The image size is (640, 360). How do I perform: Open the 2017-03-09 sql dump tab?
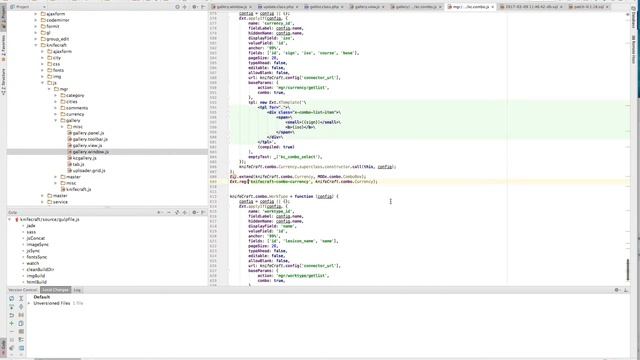531,7
